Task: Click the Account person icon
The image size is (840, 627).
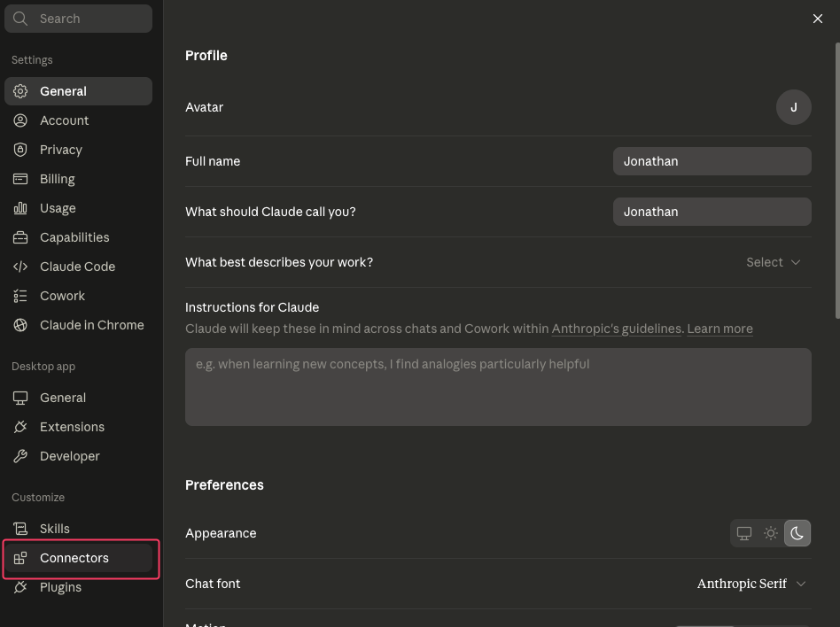Action: coord(20,120)
